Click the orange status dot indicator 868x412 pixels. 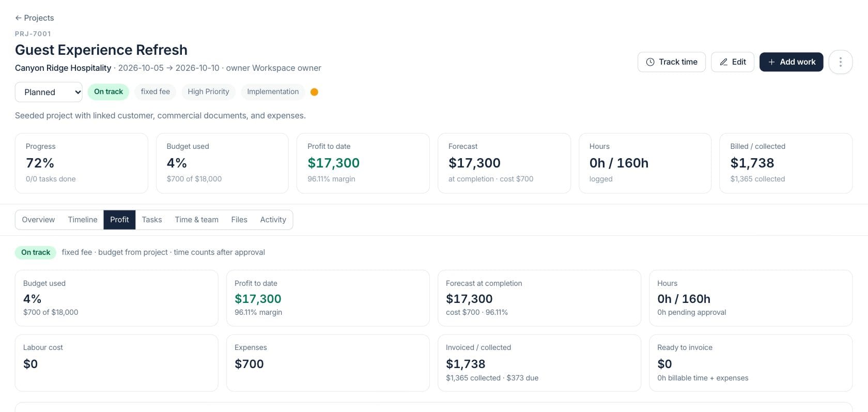(x=314, y=92)
